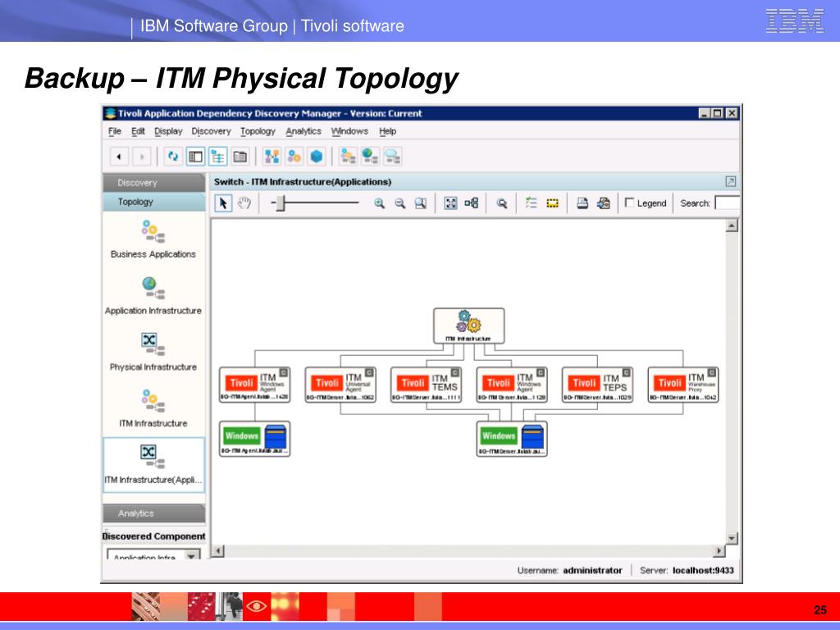Click the yellow dashed selection icon
This screenshot has width=840, height=630.
point(552,203)
